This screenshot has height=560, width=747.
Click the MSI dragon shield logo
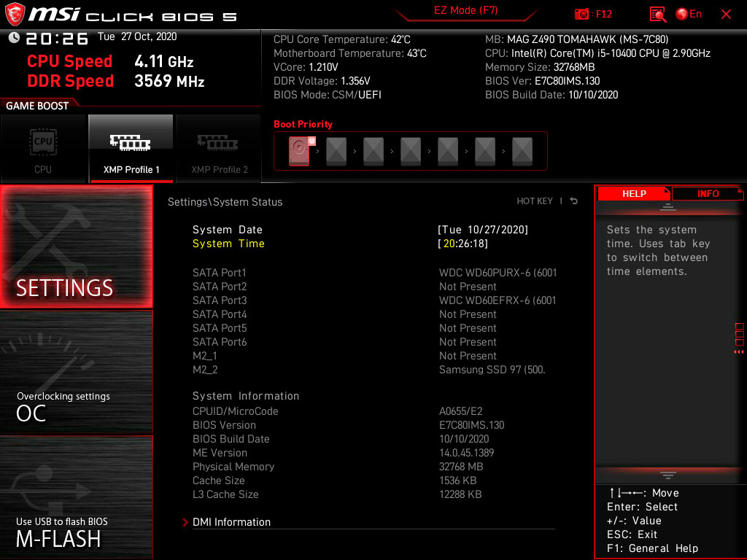point(15,15)
